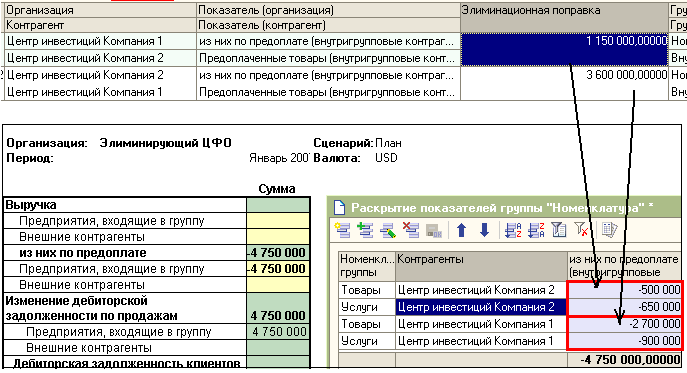
Task: Click "Элиминирующий ЦФО" organization value
Action: 165,143
